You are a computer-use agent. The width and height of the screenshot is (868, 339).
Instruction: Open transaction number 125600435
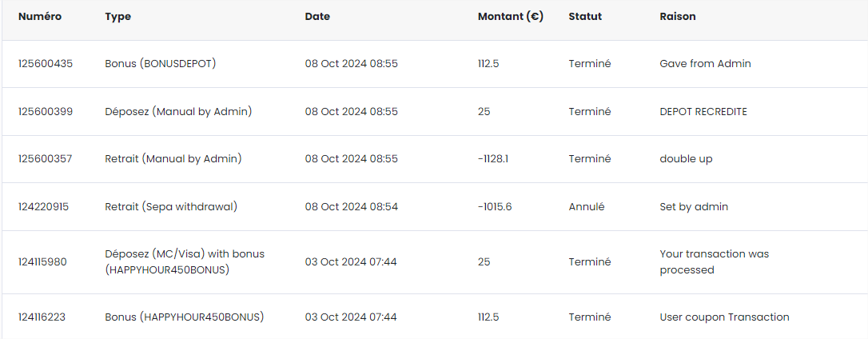46,64
